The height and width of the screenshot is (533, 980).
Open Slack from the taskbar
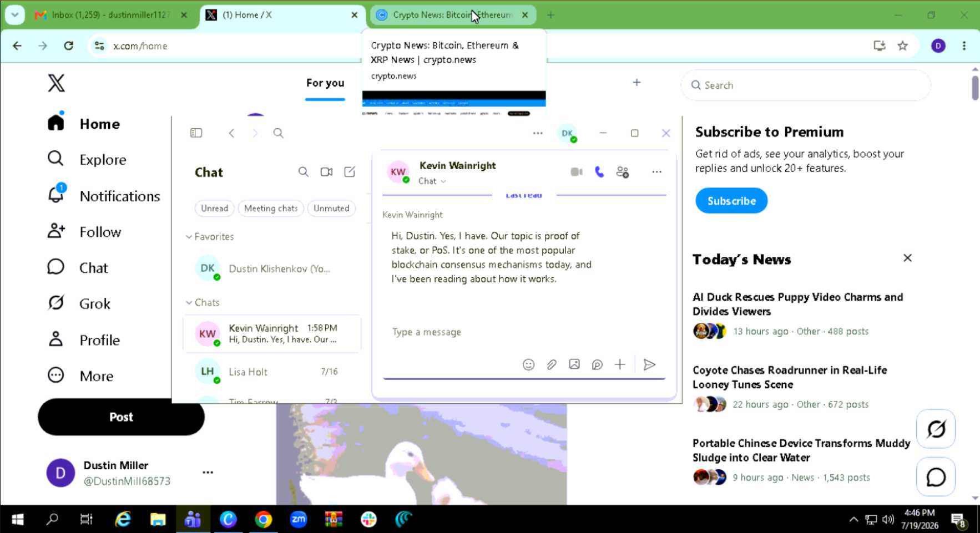368,519
